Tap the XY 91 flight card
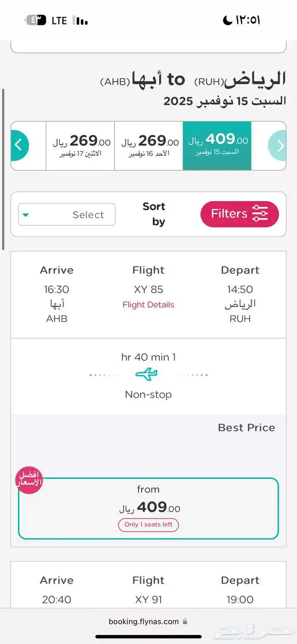This screenshot has width=297, height=644. point(148,590)
